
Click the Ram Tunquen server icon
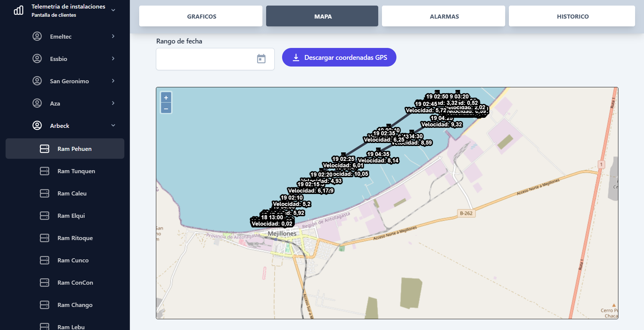click(45, 171)
